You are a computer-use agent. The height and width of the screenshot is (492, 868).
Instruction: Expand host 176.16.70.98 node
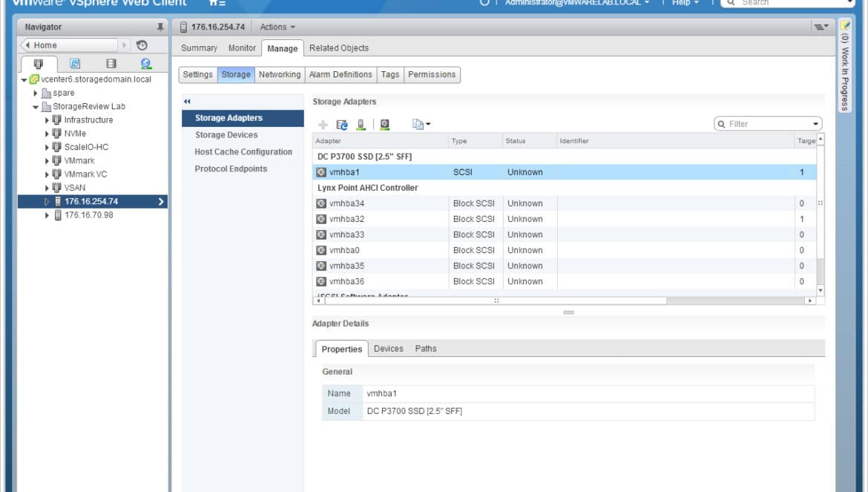click(47, 215)
